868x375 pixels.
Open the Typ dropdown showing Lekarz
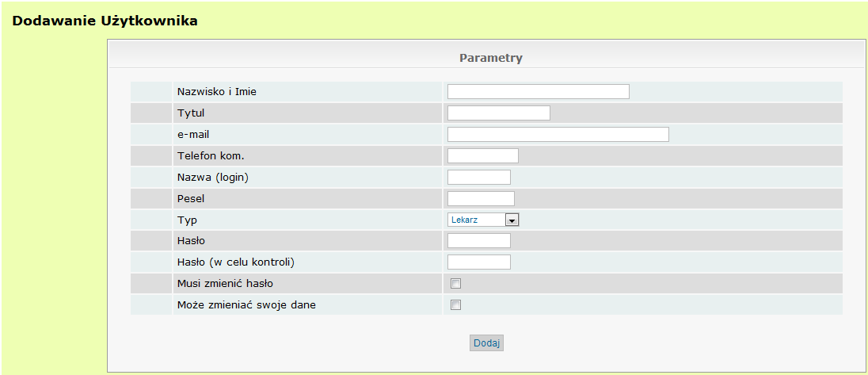point(483,220)
